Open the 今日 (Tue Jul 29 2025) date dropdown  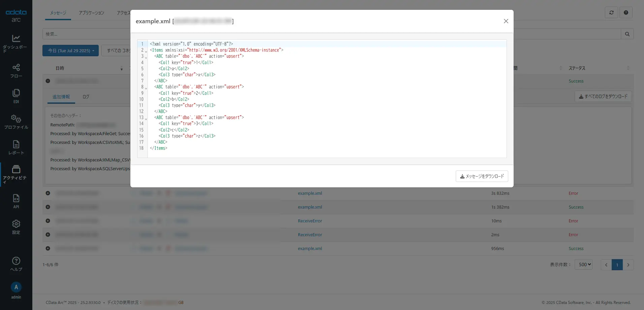click(x=70, y=51)
